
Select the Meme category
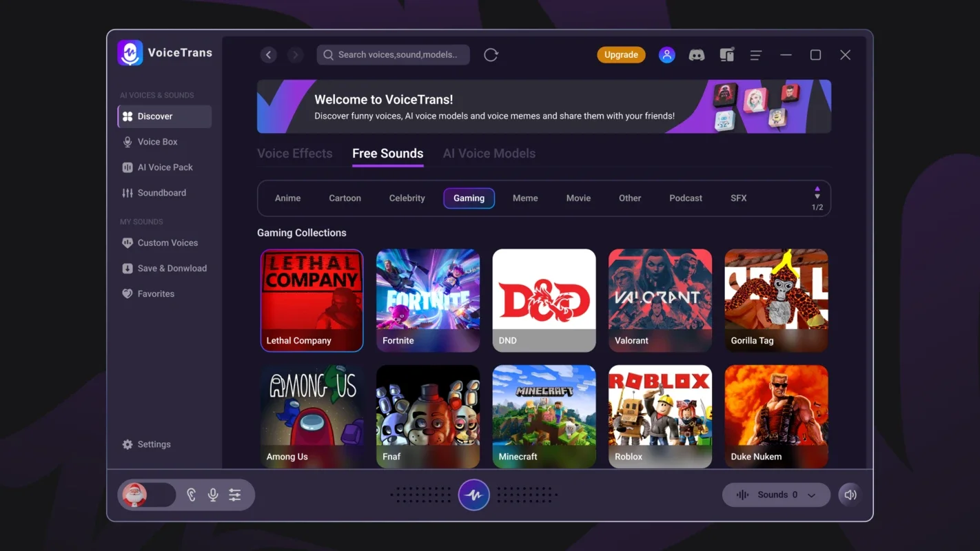pyautogui.click(x=525, y=198)
